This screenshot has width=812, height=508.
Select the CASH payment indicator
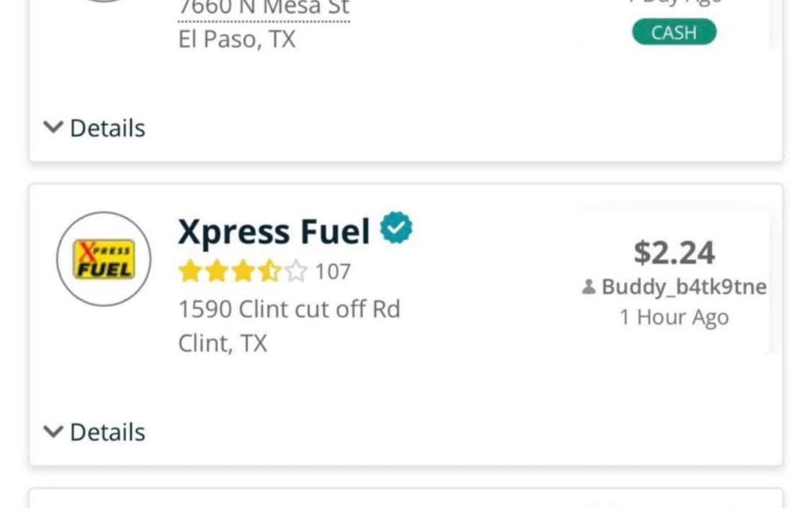tap(674, 32)
